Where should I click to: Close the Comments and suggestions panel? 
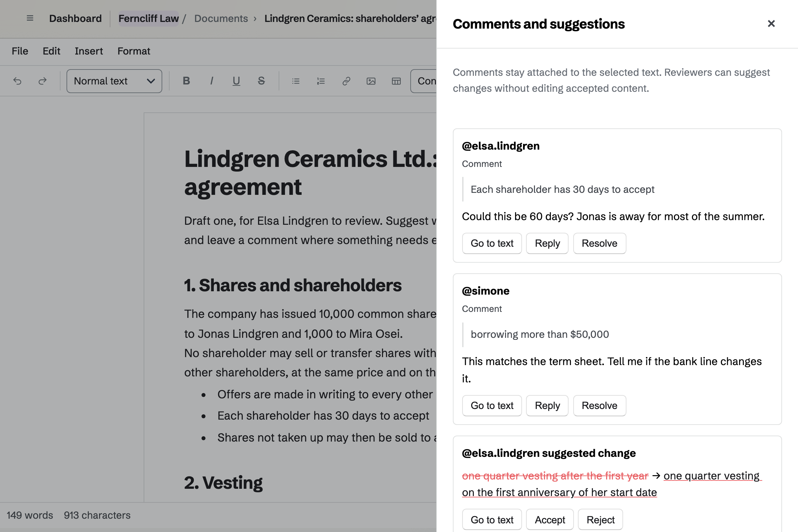[771, 23]
